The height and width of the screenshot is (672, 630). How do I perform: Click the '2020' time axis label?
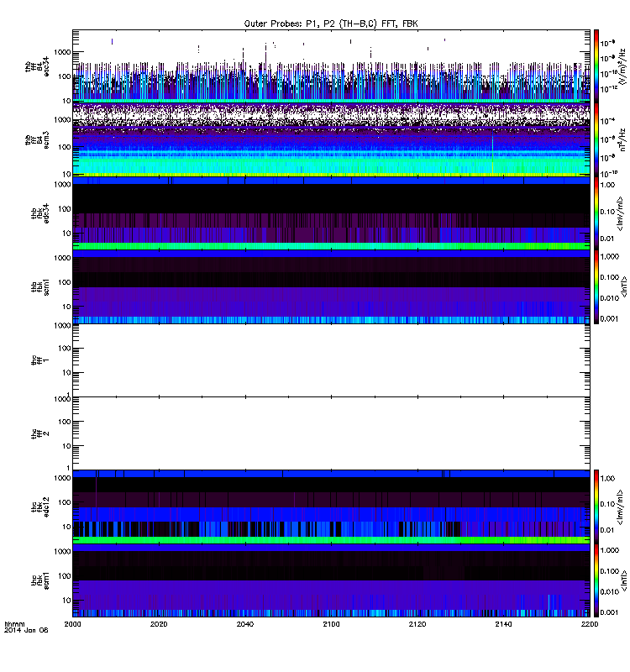point(159,624)
